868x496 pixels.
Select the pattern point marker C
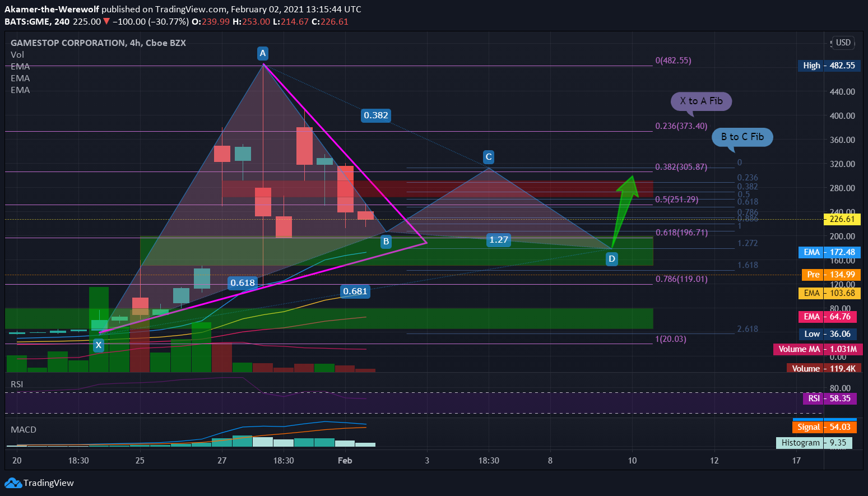[489, 157]
